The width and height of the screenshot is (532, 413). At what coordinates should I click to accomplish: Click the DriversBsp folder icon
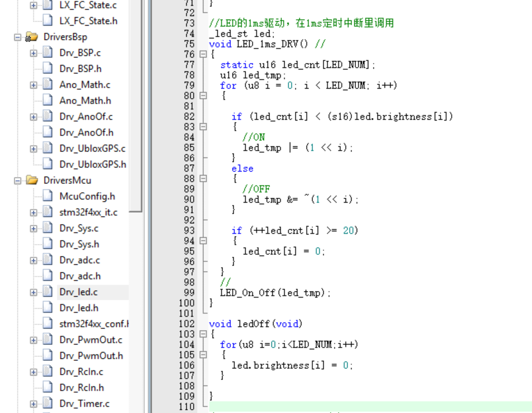31,37
